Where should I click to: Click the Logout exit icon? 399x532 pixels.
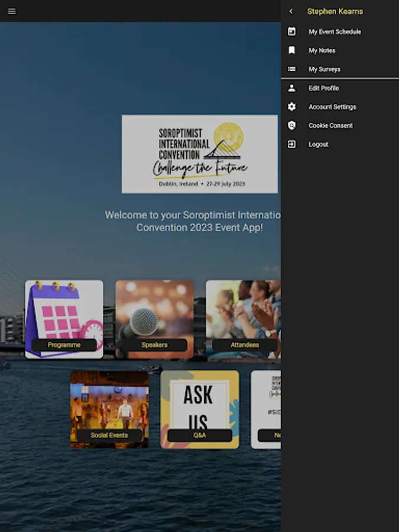(291, 144)
